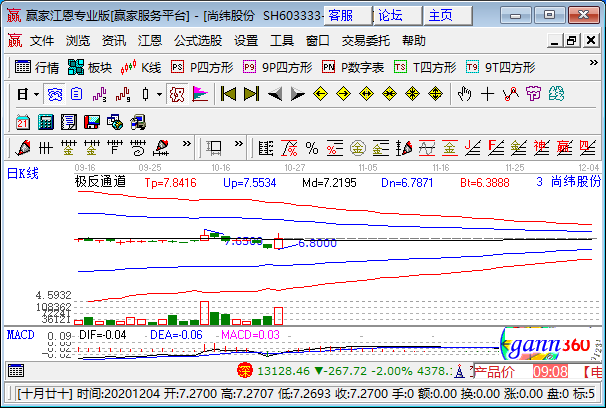Click the yellow diamond vertical-expand icon
This screenshot has height=408, width=606.
(x=436, y=94)
